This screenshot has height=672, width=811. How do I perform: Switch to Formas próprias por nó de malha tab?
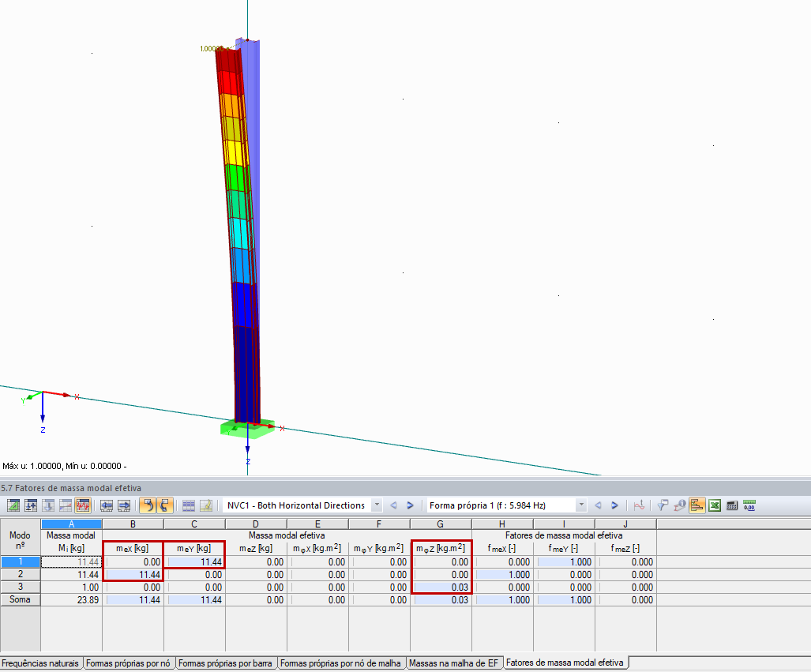(340, 663)
